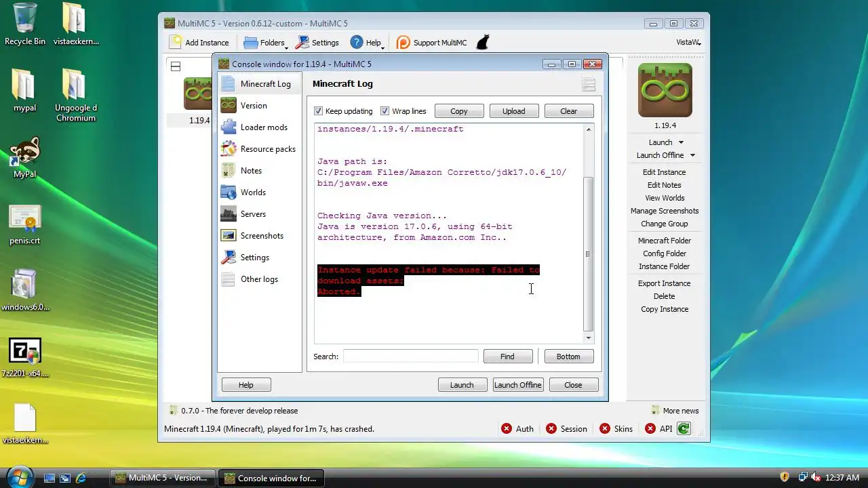Click Launch button in console window
Viewport: 868px width, 488px height.
tap(462, 385)
